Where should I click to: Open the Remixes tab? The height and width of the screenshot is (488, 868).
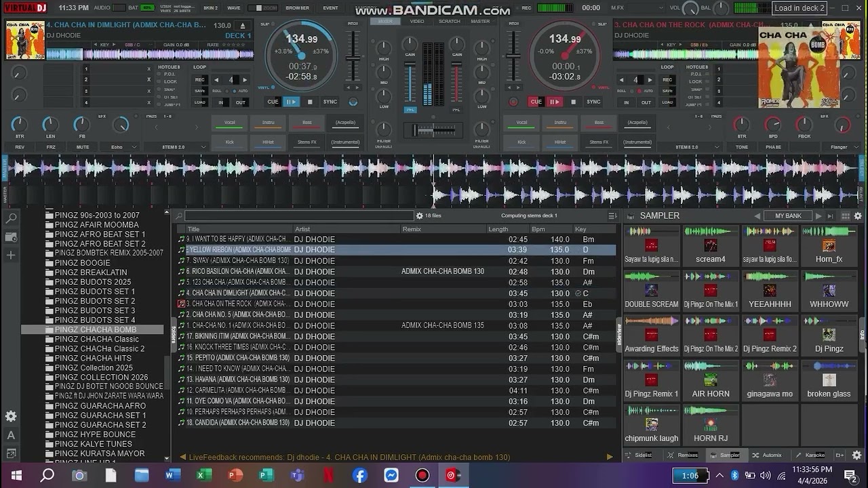pos(682,455)
